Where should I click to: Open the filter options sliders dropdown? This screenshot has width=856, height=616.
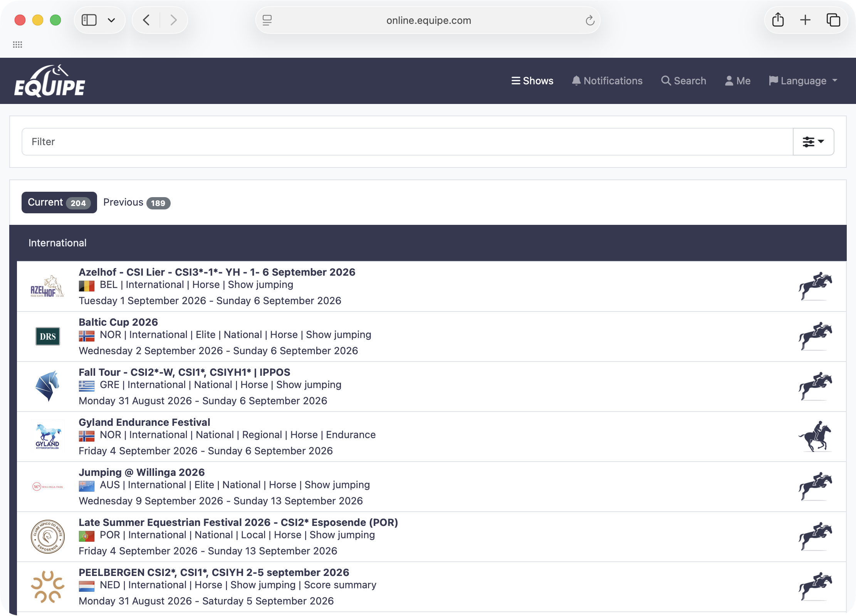click(x=813, y=142)
